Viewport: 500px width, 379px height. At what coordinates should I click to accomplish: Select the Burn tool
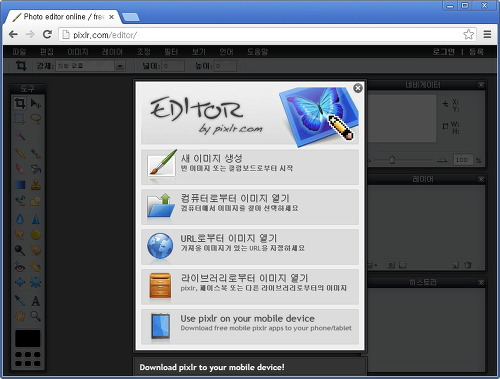click(x=36, y=250)
